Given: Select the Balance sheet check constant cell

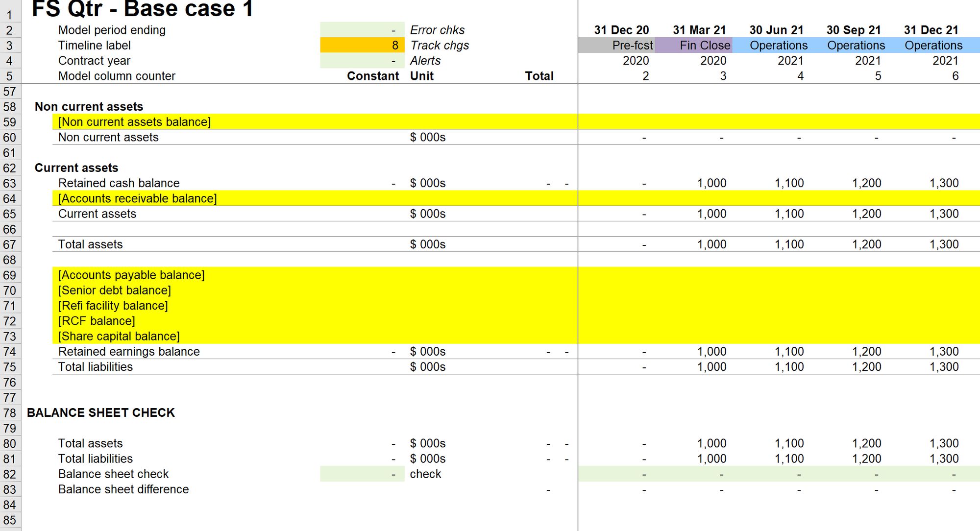Looking at the screenshot, I should 362,474.
